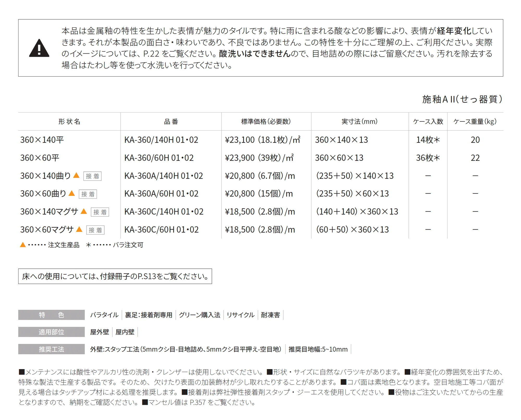Select the 適用部位 gray label

[x=51, y=332]
